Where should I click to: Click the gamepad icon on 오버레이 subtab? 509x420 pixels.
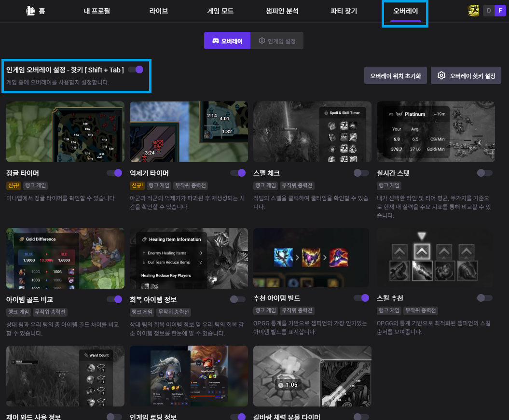point(216,41)
